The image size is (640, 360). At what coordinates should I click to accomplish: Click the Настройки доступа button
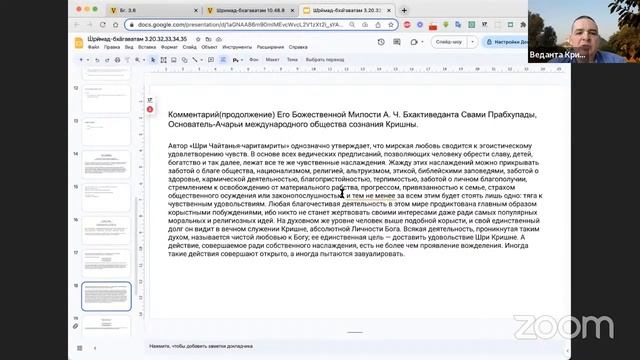[506, 42]
